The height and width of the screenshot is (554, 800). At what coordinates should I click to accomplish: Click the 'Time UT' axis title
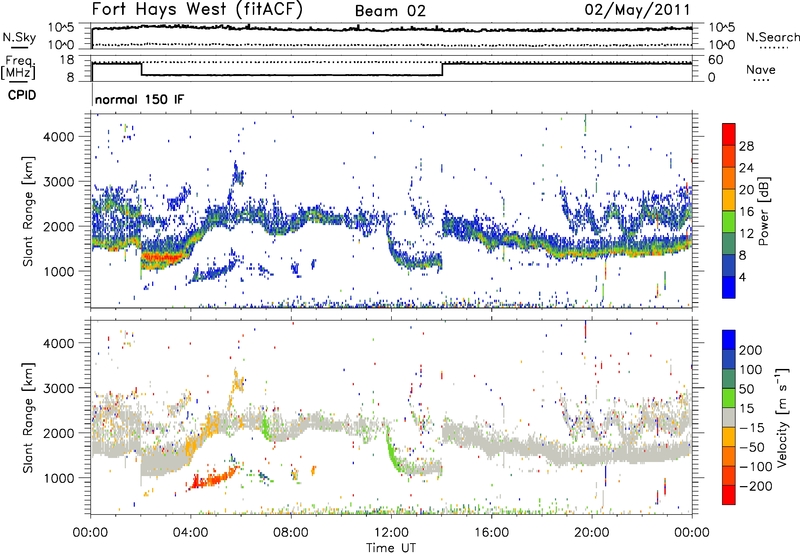coord(391,548)
